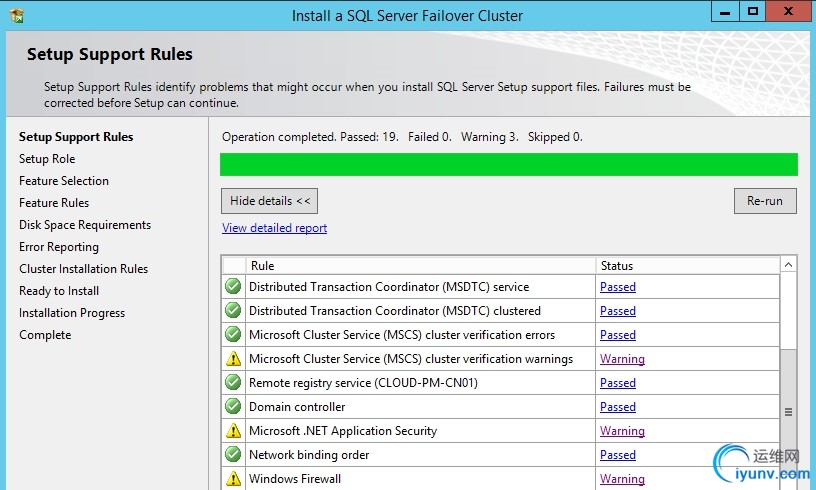This screenshot has width=816, height=490.
Task: Collapse the results with Hide details button
Action: point(269,201)
